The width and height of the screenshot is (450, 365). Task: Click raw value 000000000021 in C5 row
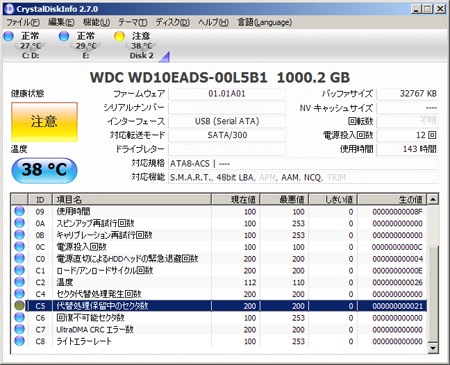point(397,306)
